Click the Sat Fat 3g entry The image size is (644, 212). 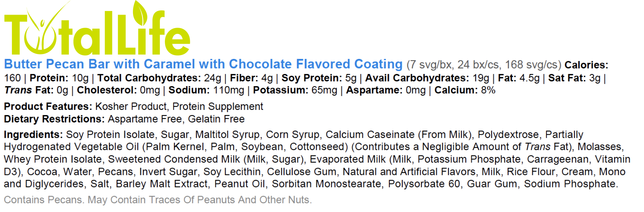coord(574,78)
